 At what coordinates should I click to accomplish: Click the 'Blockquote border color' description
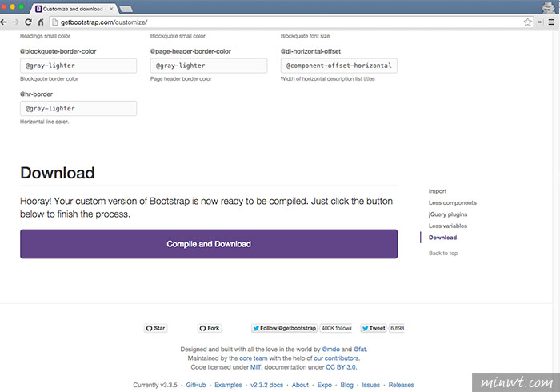pyautogui.click(x=49, y=79)
